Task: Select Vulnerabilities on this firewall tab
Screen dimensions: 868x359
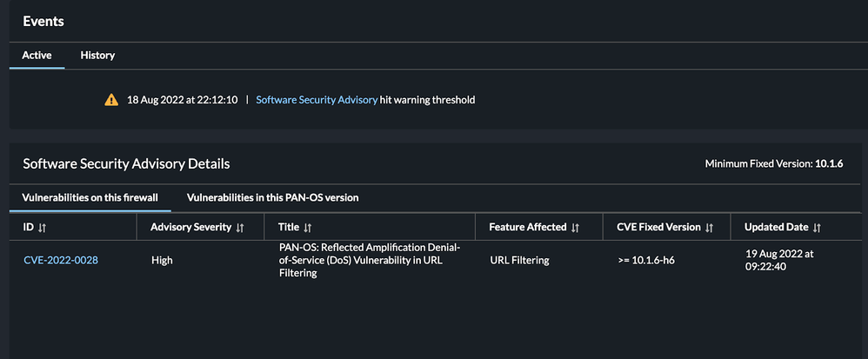Action: (90, 197)
